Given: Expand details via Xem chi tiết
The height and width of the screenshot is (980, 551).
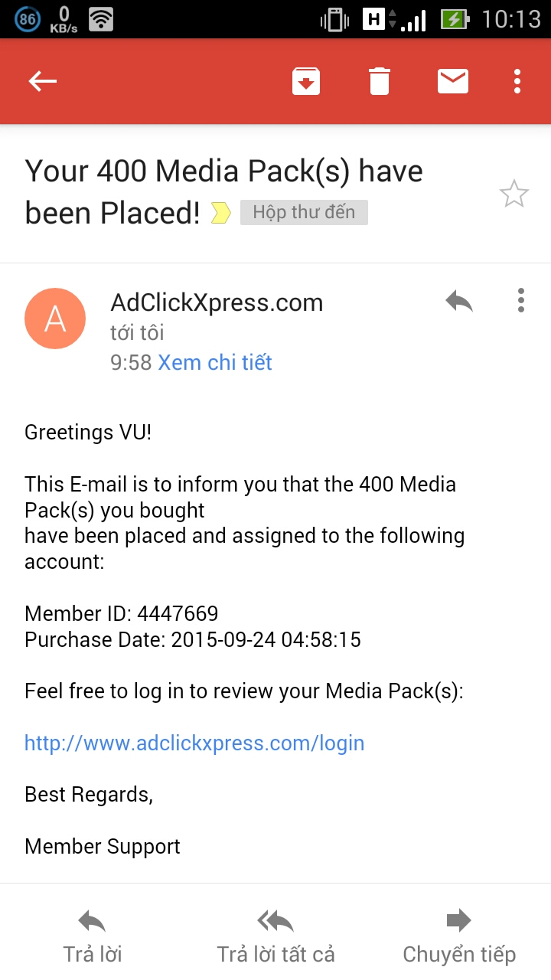Looking at the screenshot, I should (x=215, y=362).
